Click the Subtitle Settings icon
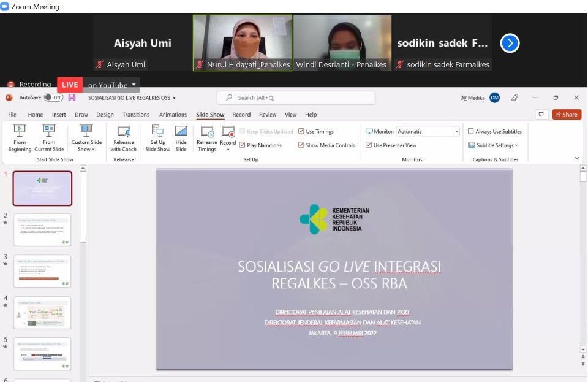The height and width of the screenshot is (382, 588). [472, 145]
